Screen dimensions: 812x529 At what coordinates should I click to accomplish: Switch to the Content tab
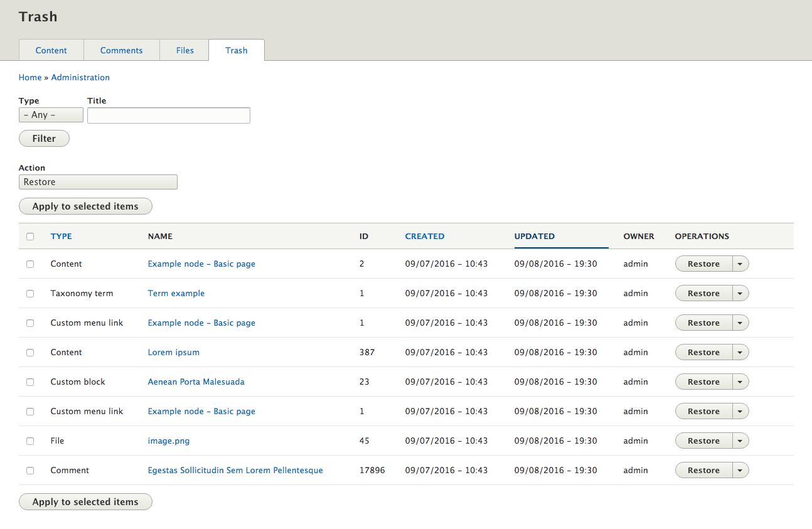point(51,50)
